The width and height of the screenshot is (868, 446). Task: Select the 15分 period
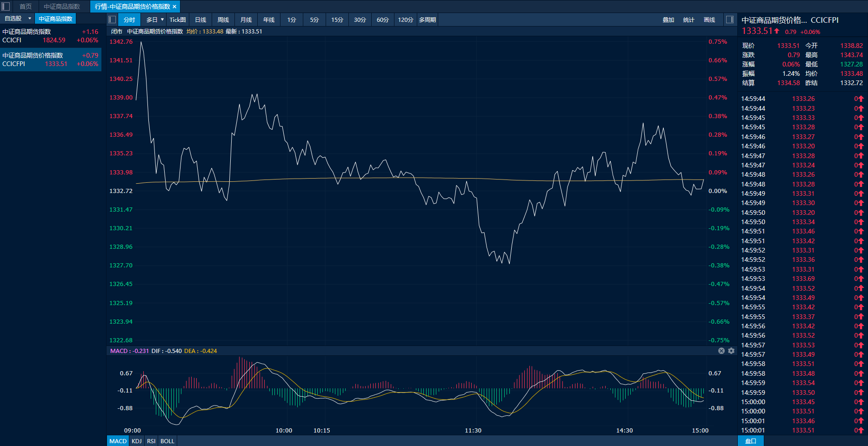[337, 20]
